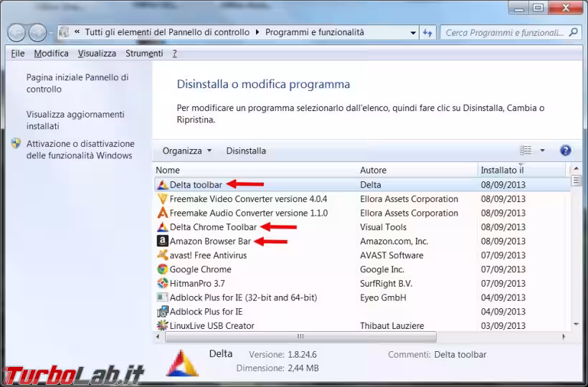
Task: Expand the breadcrumb arrow after Pannello di controllo
Action: (257, 32)
